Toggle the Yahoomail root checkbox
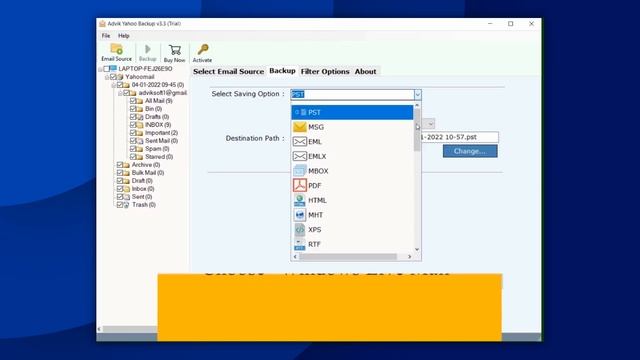This screenshot has width=640, height=360. [x=113, y=77]
